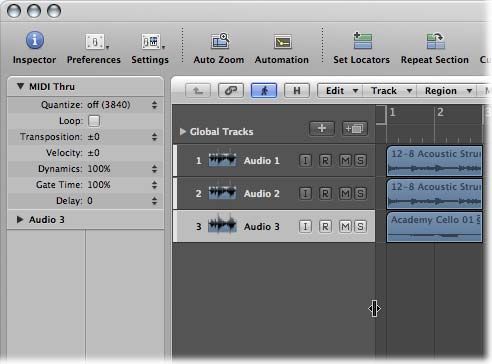Open the Track local menu
The height and width of the screenshot is (364, 492).
(x=389, y=91)
